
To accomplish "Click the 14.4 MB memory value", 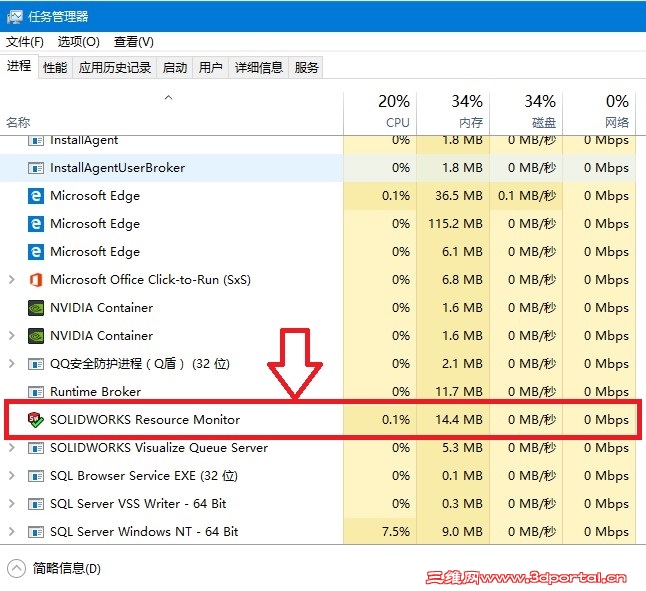I will [x=459, y=420].
